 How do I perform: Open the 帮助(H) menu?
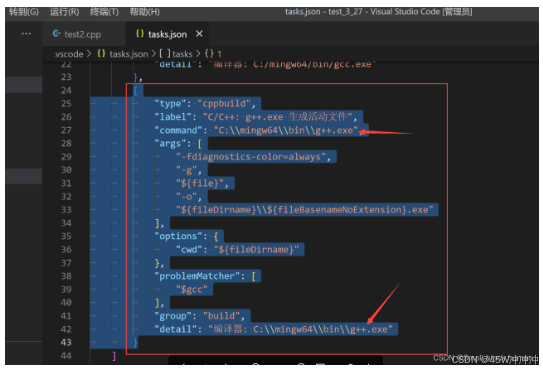[144, 12]
